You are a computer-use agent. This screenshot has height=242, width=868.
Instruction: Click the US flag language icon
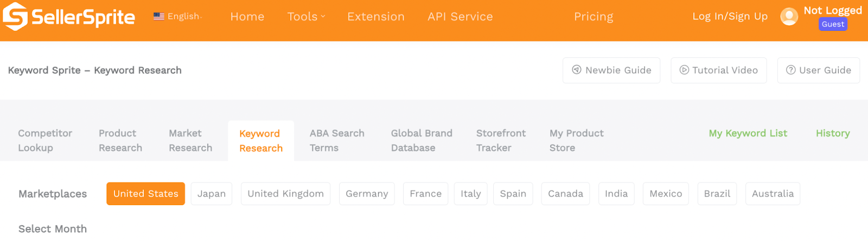click(159, 16)
